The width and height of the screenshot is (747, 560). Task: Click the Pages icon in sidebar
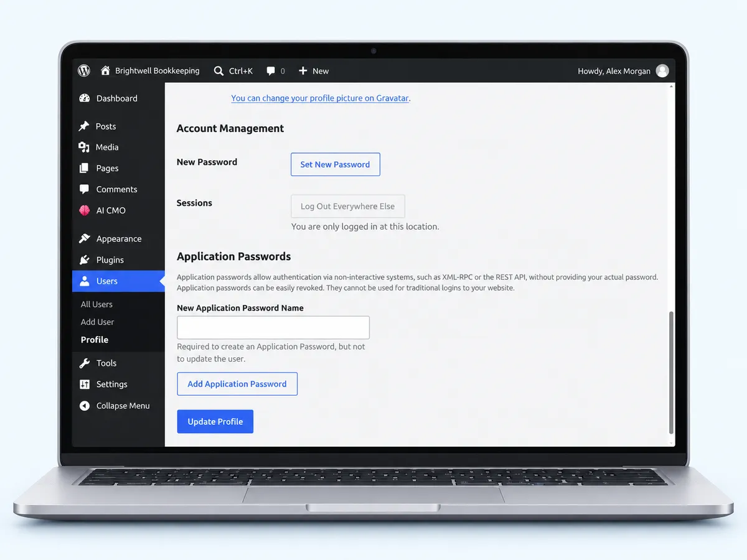84,169
